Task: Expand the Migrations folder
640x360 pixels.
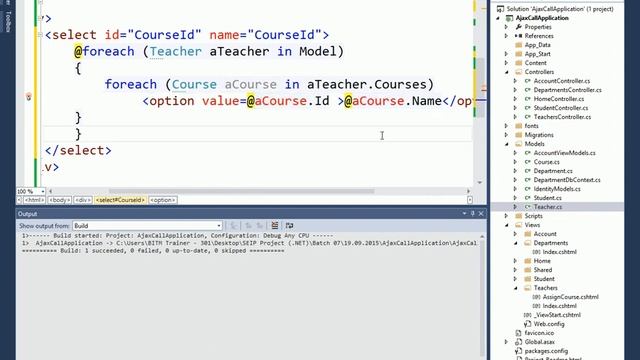Action: [507, 135]
